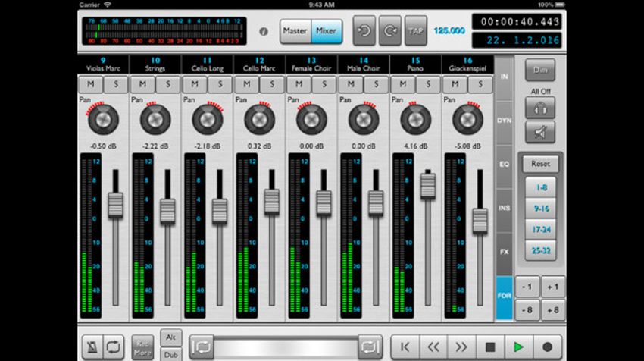The image size is (644, 361).
Task: Shift channel bank by +1
Action: (x=553, y=287)
